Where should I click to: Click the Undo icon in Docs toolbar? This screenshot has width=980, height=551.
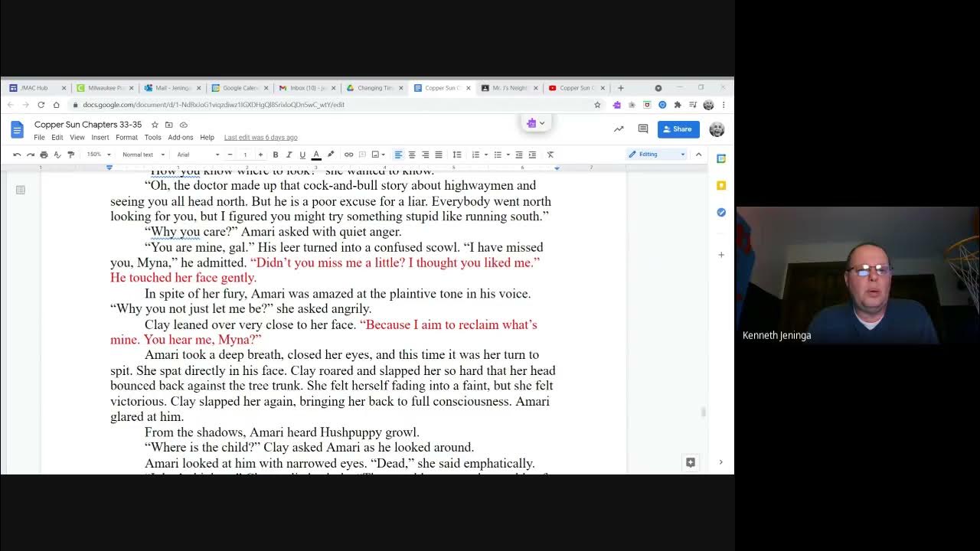(x=17, y=155)
